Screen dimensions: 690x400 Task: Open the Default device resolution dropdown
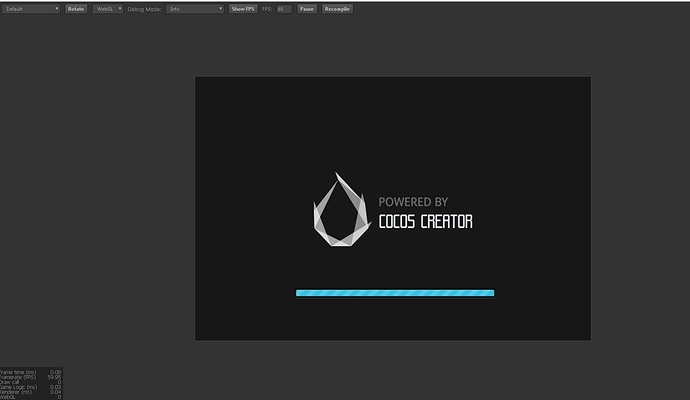click(x=31, y=9)
